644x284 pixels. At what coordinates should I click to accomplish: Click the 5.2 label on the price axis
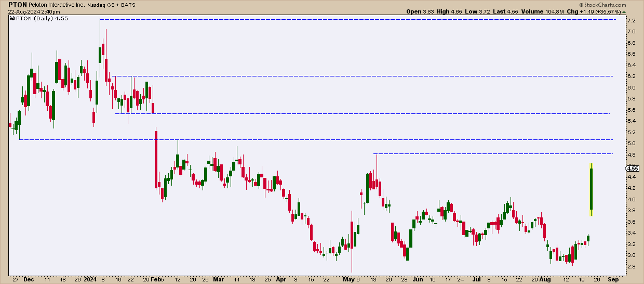(x=631, y=132)
